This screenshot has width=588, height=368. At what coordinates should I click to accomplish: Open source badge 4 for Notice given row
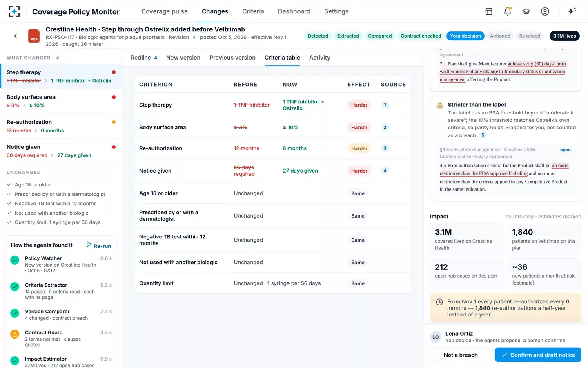[385, 171]
